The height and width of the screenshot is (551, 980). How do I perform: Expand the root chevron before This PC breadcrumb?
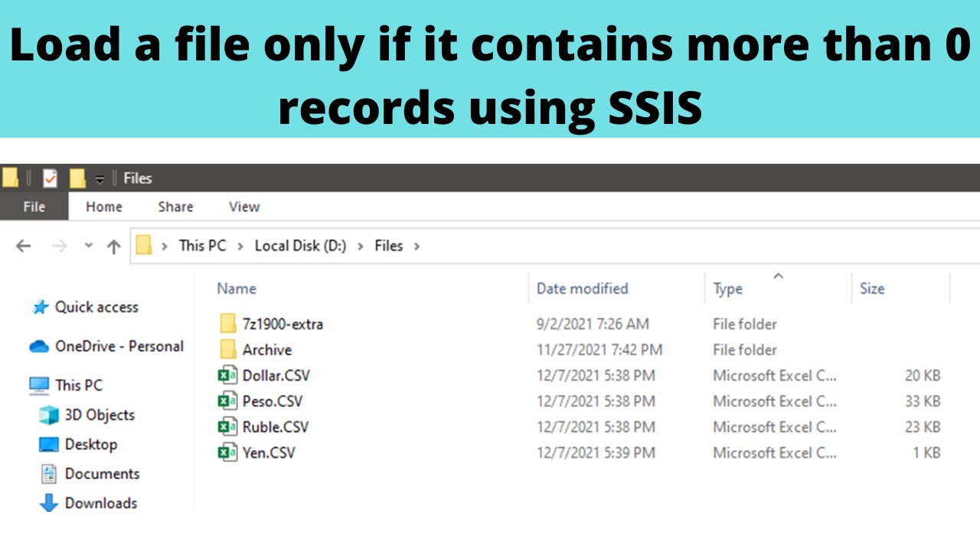165,246
